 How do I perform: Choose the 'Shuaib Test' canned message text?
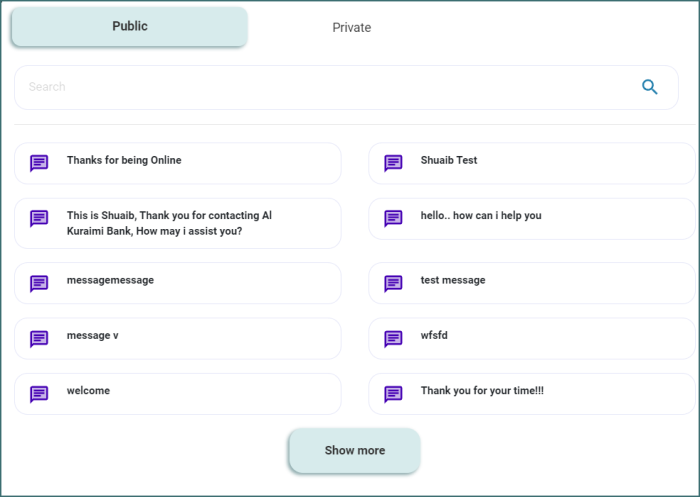449,160
